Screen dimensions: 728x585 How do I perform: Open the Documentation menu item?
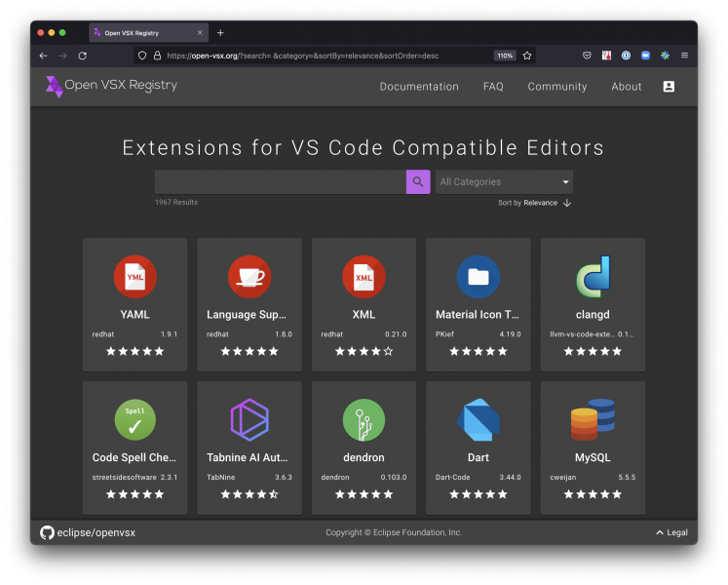click(x=419, y=87)
